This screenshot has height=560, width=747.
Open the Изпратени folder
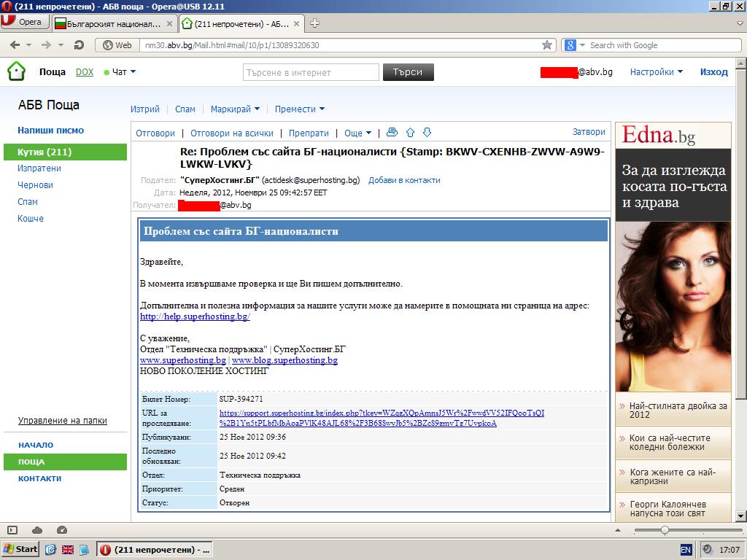(x=39, y=168)
